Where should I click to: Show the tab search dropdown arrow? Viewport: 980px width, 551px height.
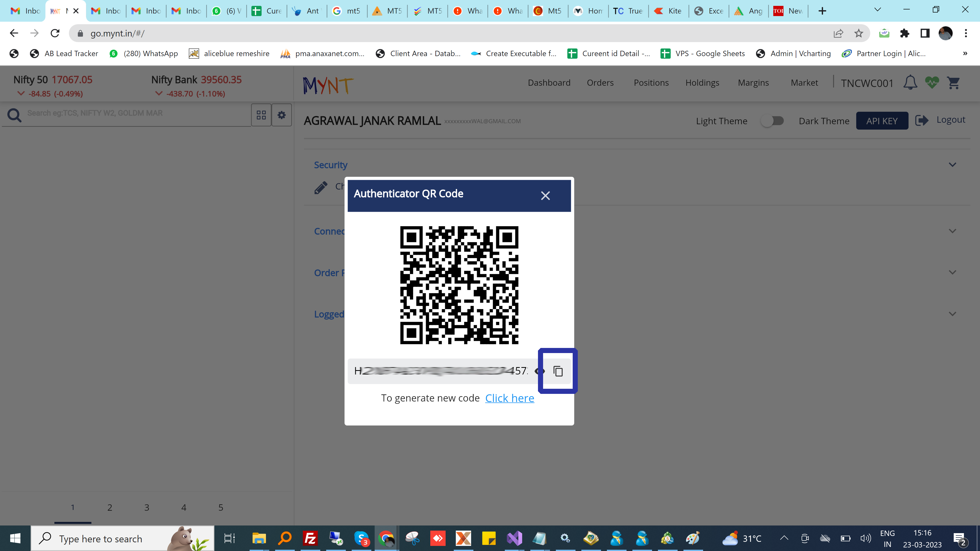(877, 9)
